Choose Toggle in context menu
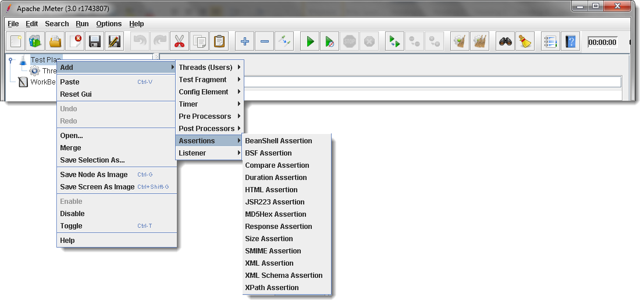The image size is (644, 300). click(117, 226)
